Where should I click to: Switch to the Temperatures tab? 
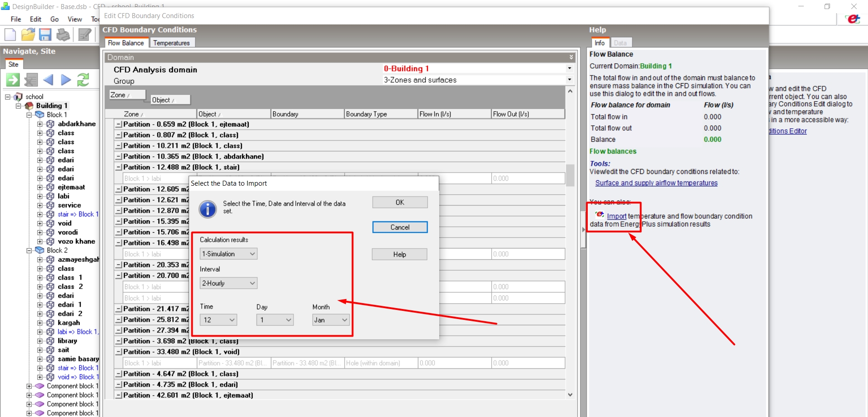click(x=171, y=43)
